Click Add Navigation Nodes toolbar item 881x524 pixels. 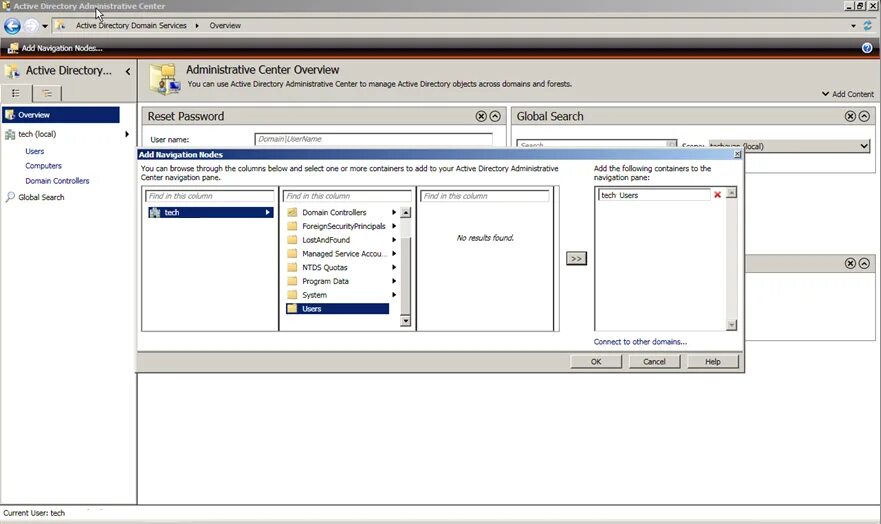(x=55, y=48)
